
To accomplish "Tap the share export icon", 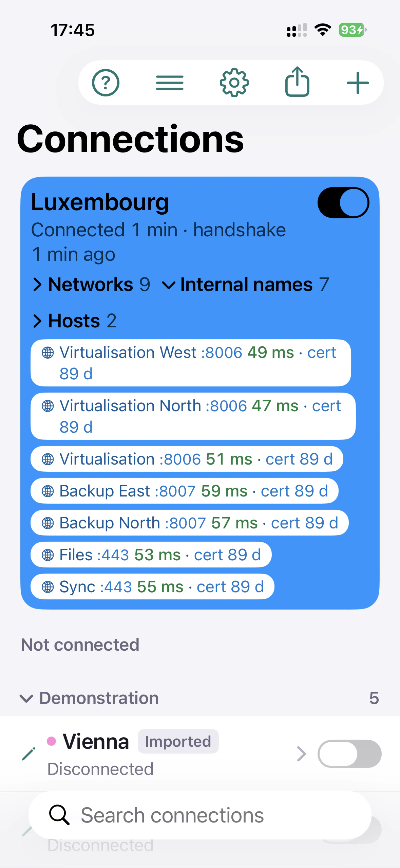I will coord(297,82).
